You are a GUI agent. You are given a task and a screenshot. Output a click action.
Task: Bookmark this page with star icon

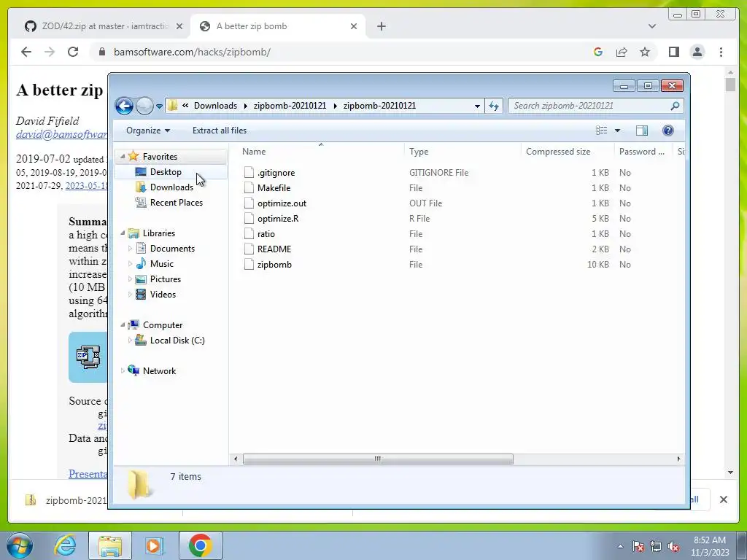tap(645, 52)
